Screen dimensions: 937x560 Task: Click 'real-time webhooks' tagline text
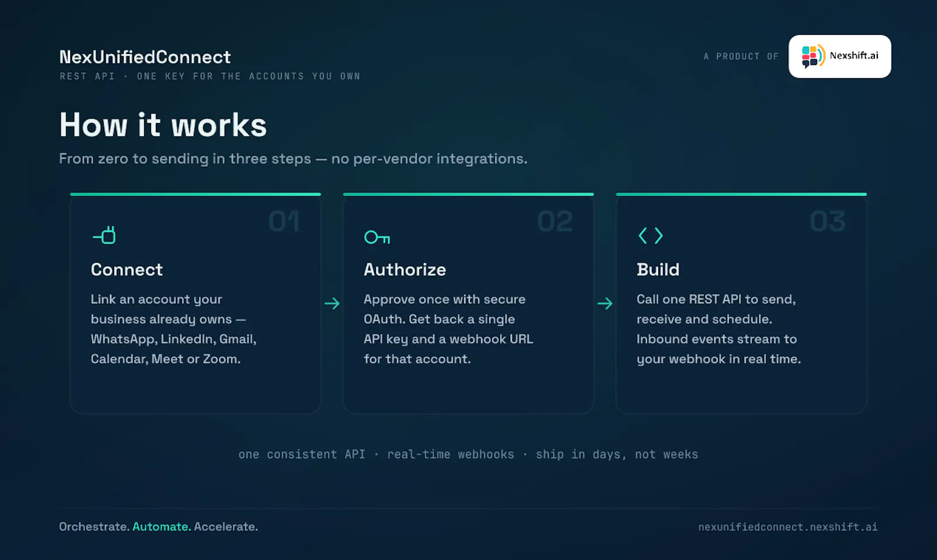(450, 455)
